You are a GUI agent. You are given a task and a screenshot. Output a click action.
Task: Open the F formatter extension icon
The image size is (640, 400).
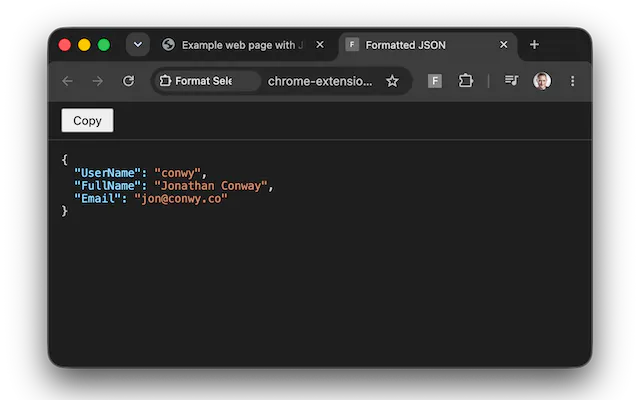click(435, 81)
